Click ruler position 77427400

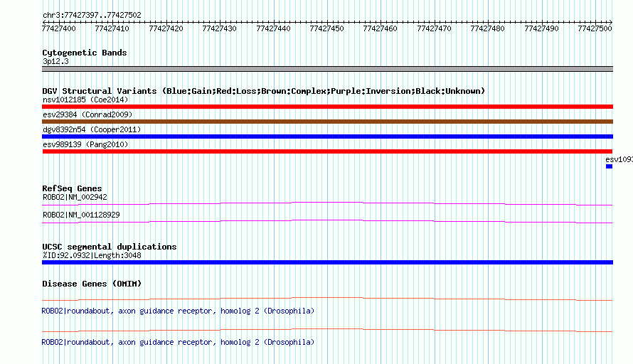point(58,28)
